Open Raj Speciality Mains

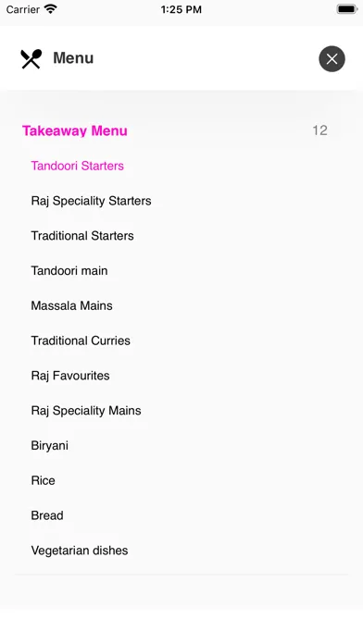pyautogui.click(x=86, y=411)
